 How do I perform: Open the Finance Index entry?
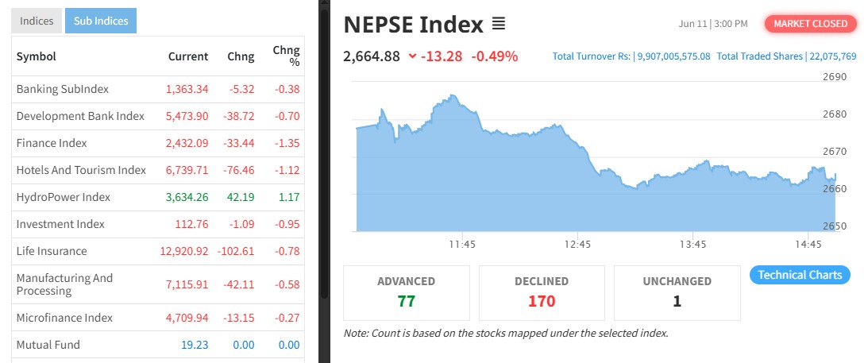(x=52, y=143)
